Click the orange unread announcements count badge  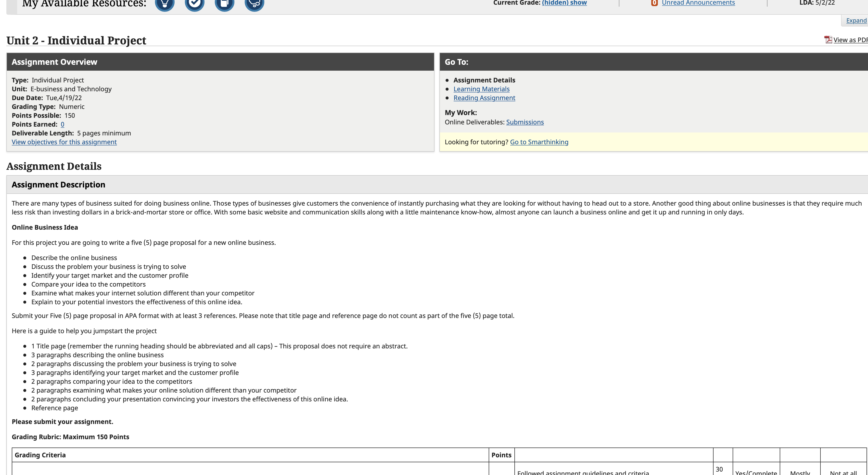654,3
